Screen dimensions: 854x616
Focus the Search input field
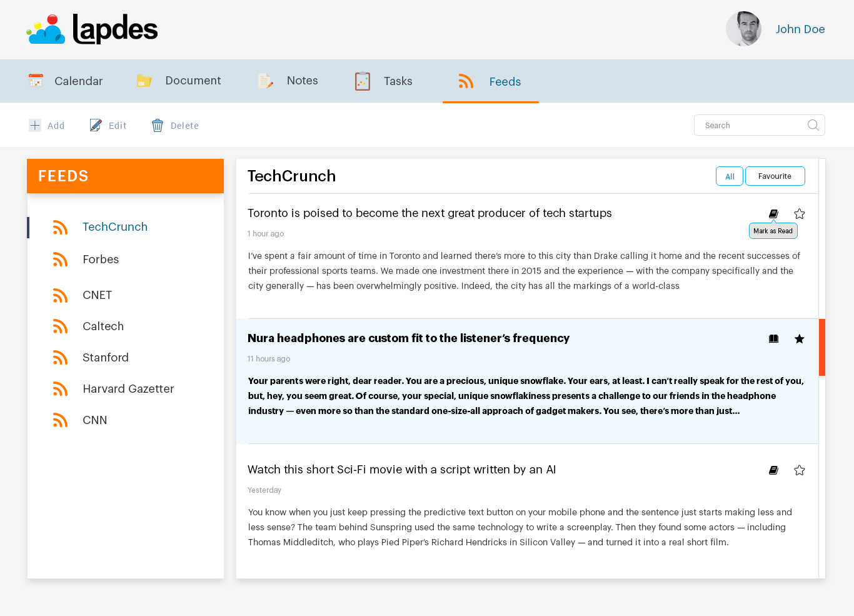pyautogui.click(x=760, y=125)
